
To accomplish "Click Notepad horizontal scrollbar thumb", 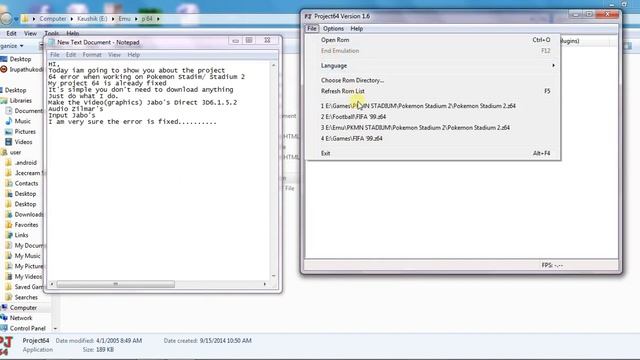I will pyautogui.click(x=116, y=284).
